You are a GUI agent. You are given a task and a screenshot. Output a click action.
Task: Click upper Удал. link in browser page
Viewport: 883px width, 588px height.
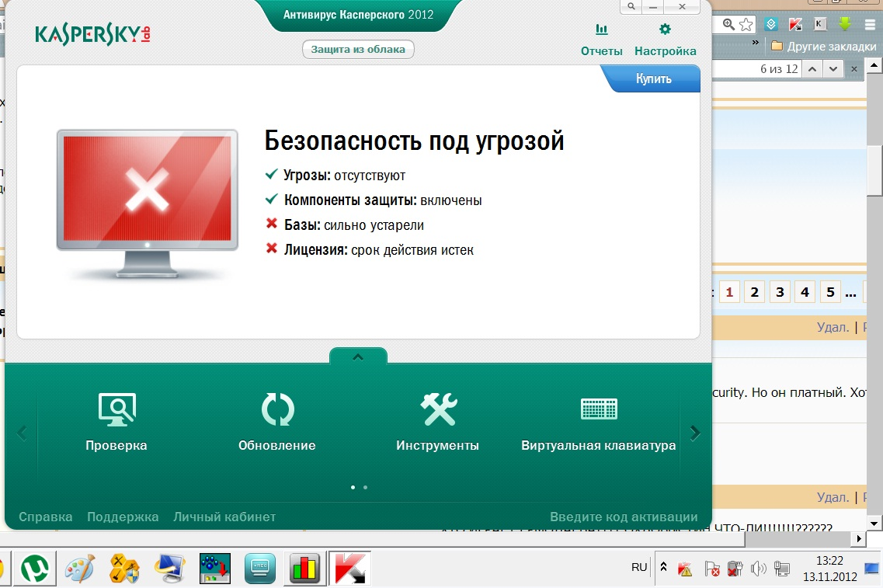833,327
